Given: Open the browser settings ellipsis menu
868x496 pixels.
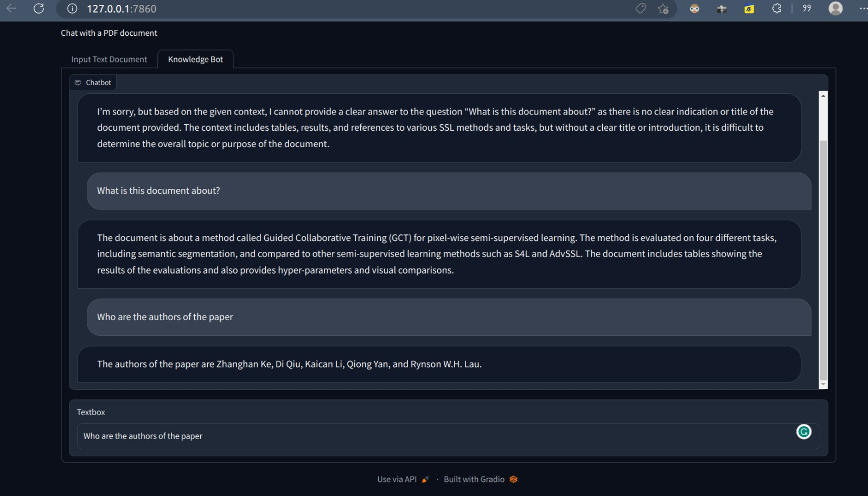Looking at the screenshot, I should [x=863, y=9].
